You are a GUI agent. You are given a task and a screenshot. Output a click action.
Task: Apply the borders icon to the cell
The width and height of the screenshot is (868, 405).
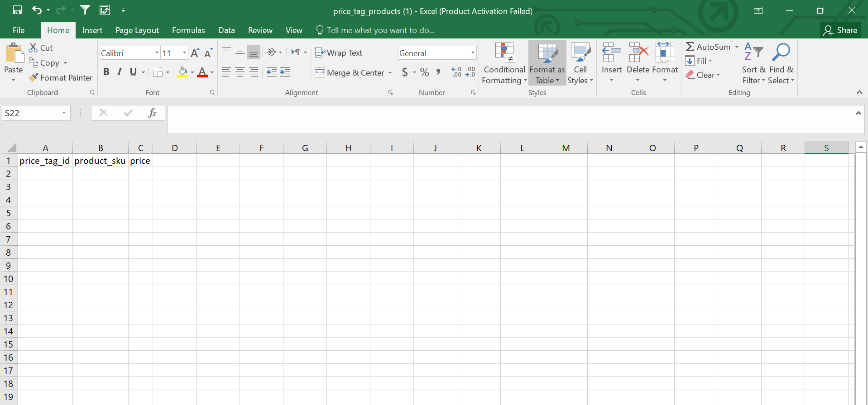coord(158,72)
